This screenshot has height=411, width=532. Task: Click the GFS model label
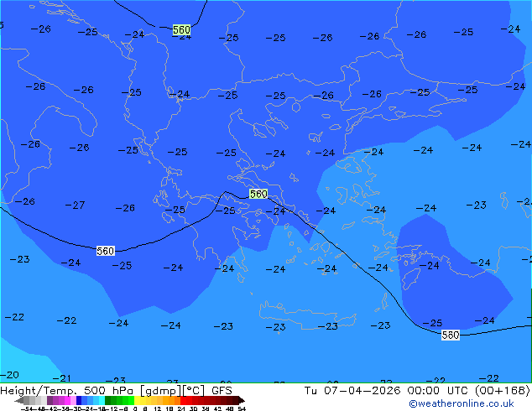point(222,391)
